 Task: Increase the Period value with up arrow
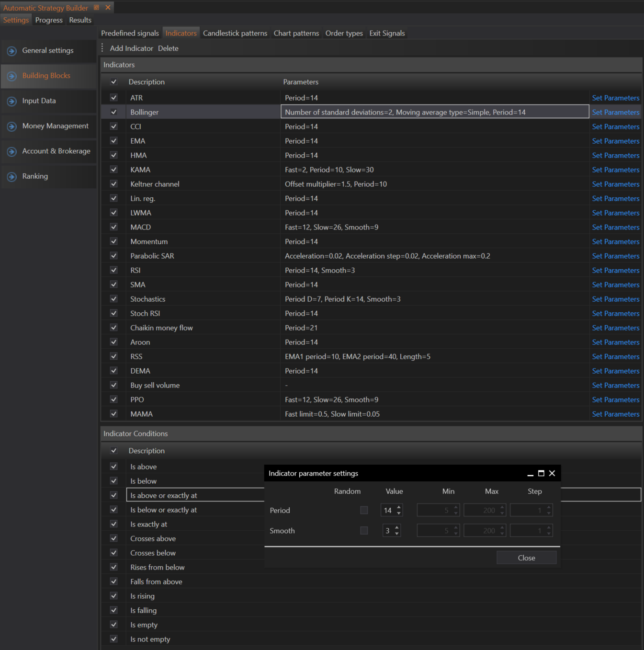[399, 507]
